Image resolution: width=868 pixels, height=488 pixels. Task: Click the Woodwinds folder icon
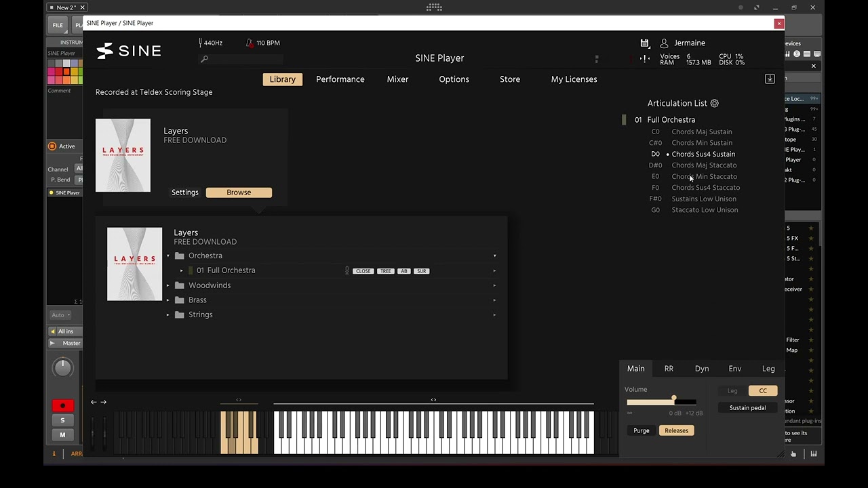click(x=180, y=285)
